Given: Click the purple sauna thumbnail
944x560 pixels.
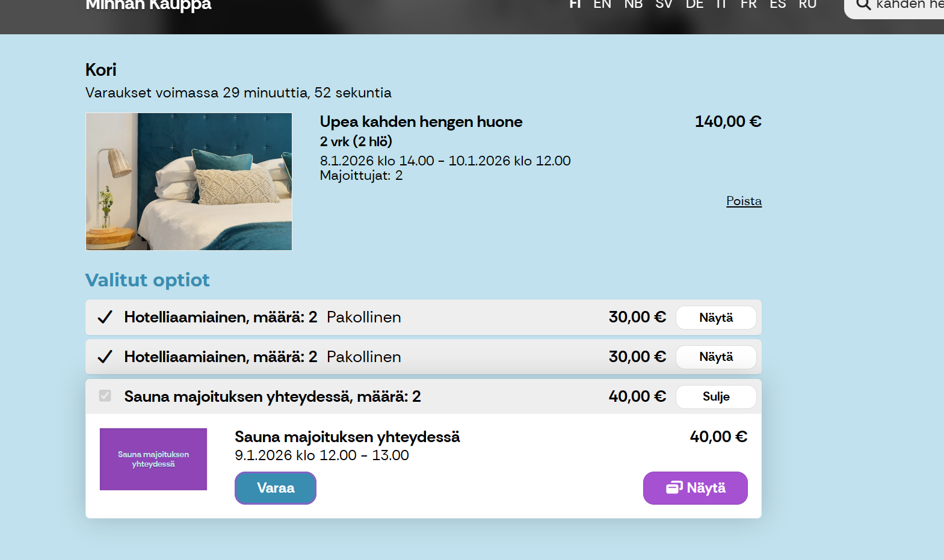Looking at the screenshot, I should click(153, 459).
